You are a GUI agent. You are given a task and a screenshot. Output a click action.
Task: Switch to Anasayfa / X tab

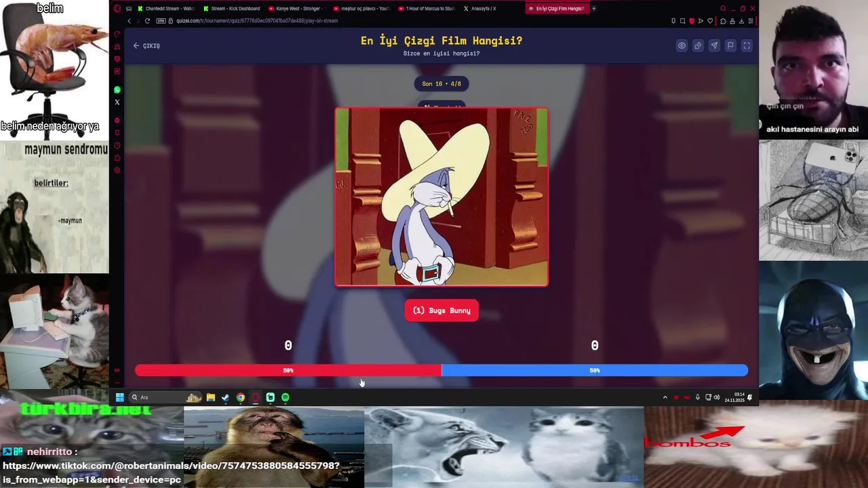[x=479, y=8]
